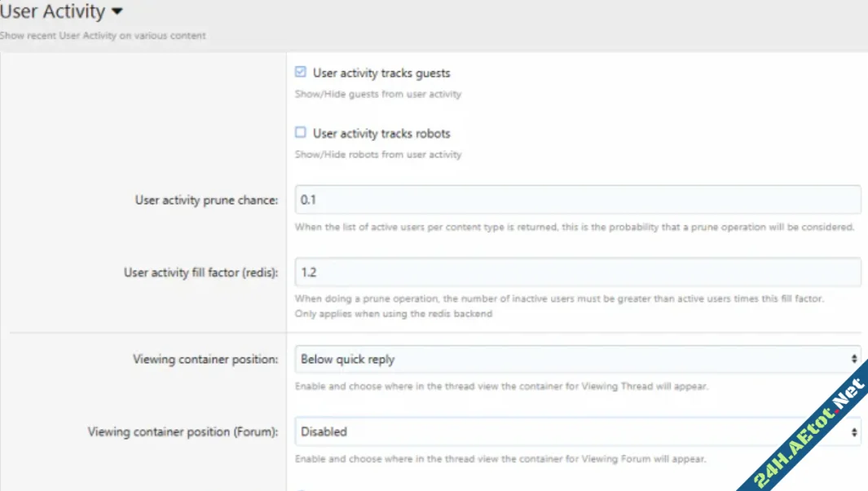Screen dimensions: 868x491
Task: Click the 'Show recent User Activity' subtitle text
Action: 103,36
